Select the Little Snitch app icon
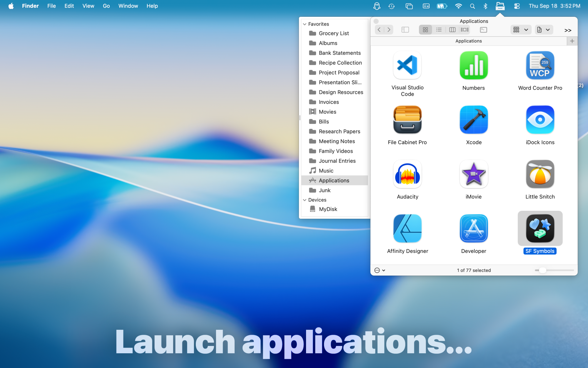The width and height of the screenshot is (588, 368). (540, 174)
